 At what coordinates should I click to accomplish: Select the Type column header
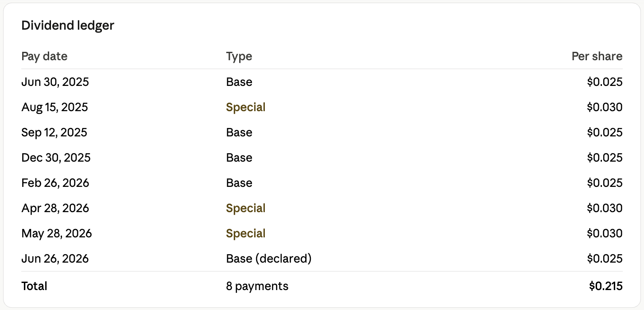[239, 56]
